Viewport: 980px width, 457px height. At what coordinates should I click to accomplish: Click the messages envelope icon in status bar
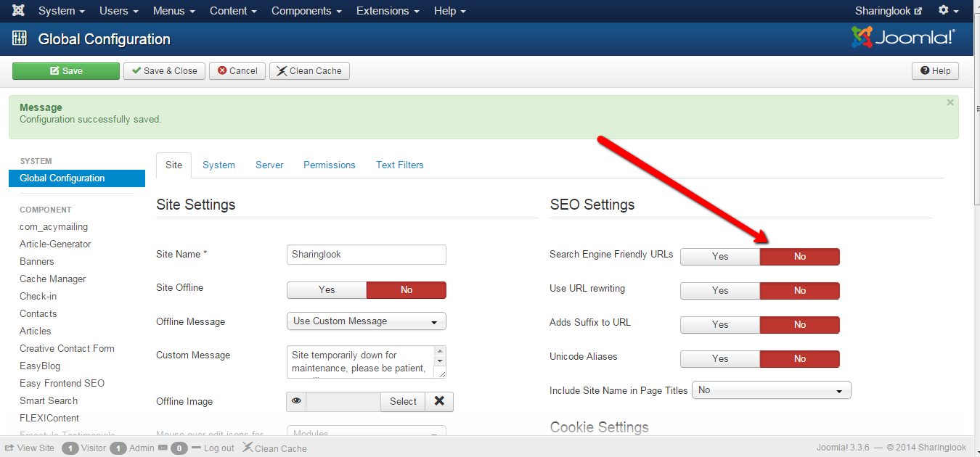coord(163,448)
